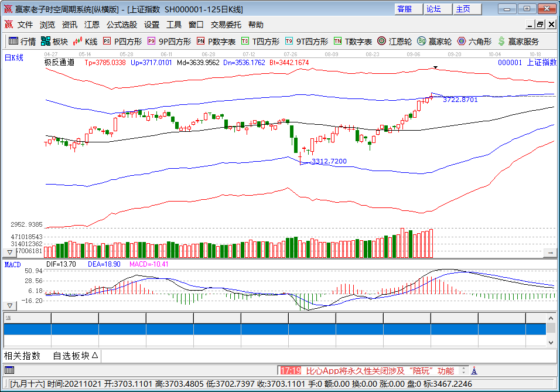Open the T数字表 time number table
Screen dimensions: 560x392
[353, 42]
